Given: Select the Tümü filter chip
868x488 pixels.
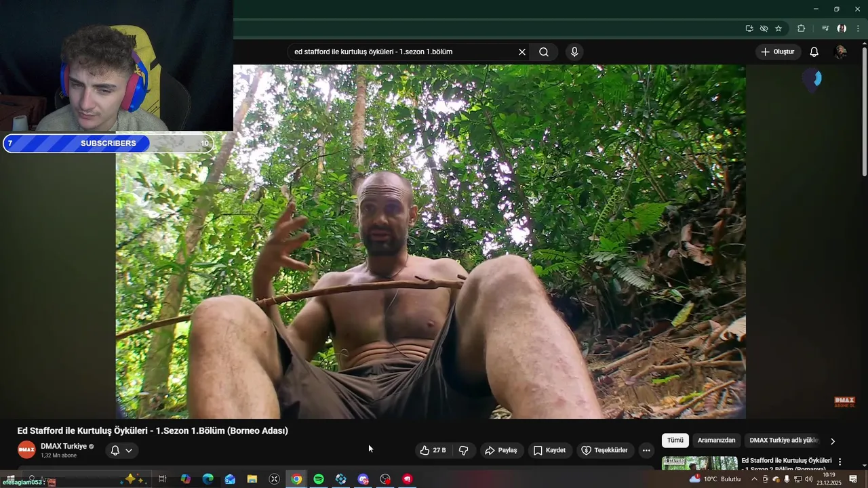Looking at the screenshot, I should [x=675, y=441].
